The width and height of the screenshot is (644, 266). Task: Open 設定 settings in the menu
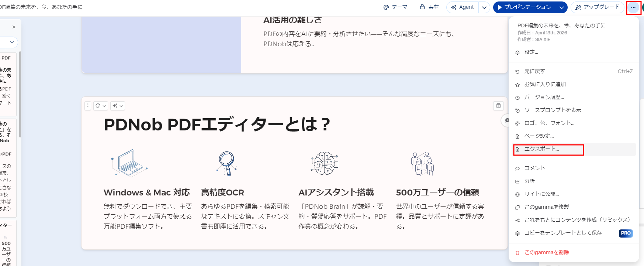click(x=574, y=52)
